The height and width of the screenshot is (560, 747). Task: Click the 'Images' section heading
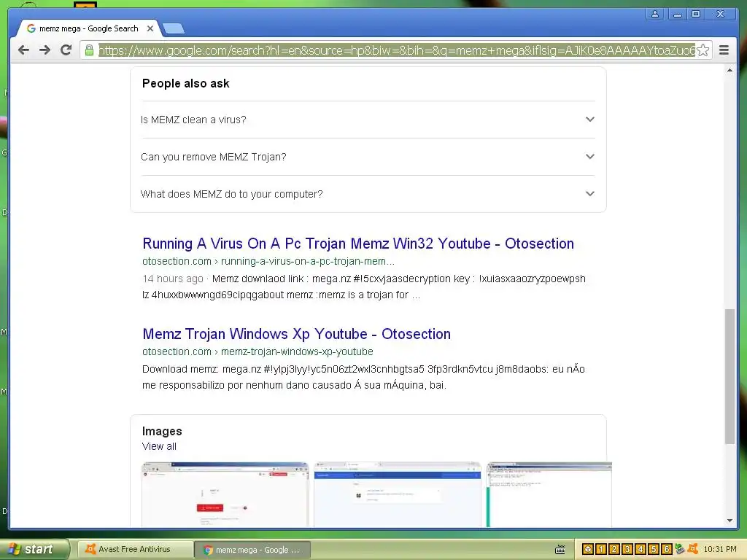pos(162,431)
